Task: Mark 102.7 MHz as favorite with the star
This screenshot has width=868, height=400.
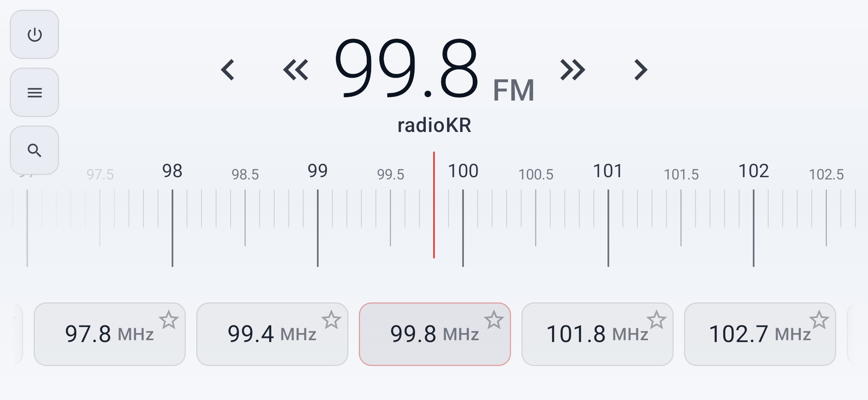Action: point(819,320)
